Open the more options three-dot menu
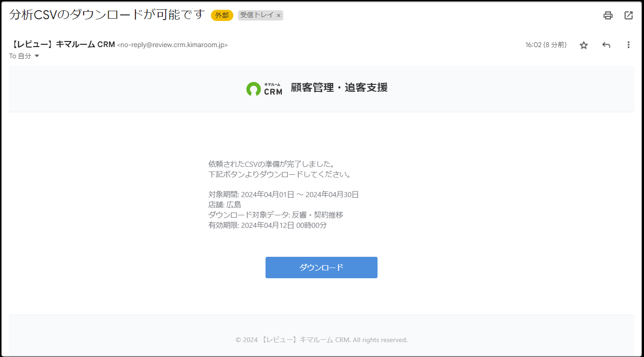The height and width of the screenshot is (357, 644). (628, 45)
